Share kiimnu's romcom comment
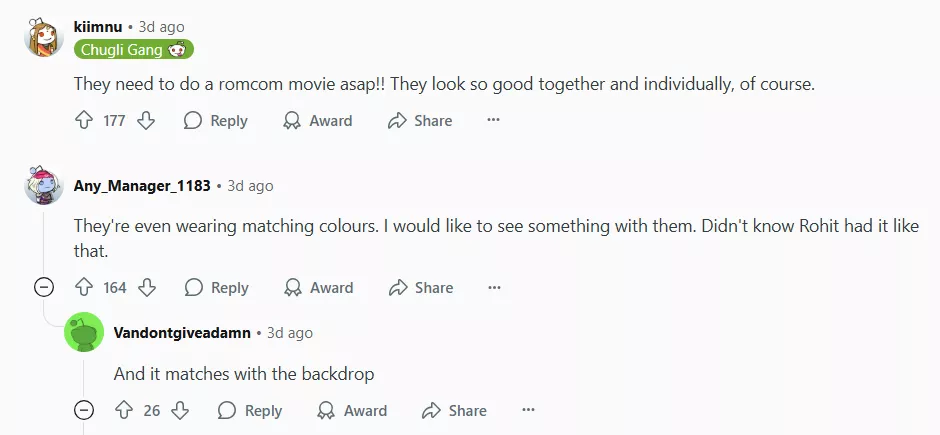 point(420,121)
